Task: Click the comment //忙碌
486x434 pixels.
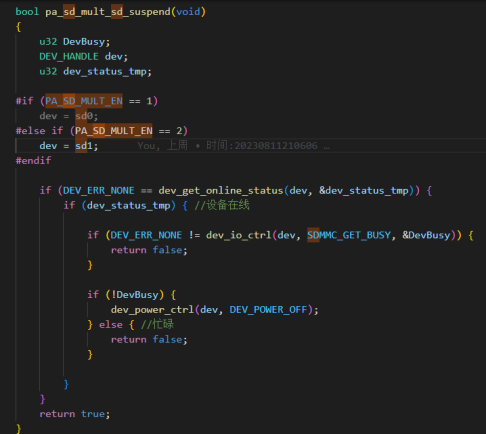Action: (157, 324)
